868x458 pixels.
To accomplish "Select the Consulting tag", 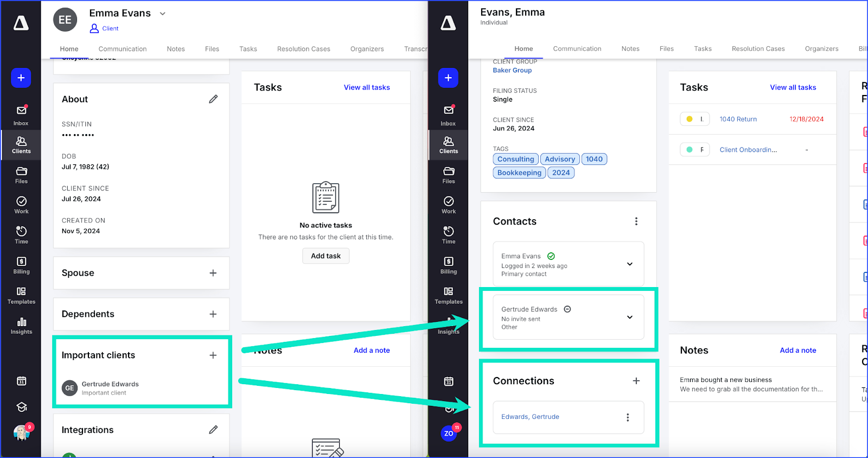I will [x=515, y=159].
